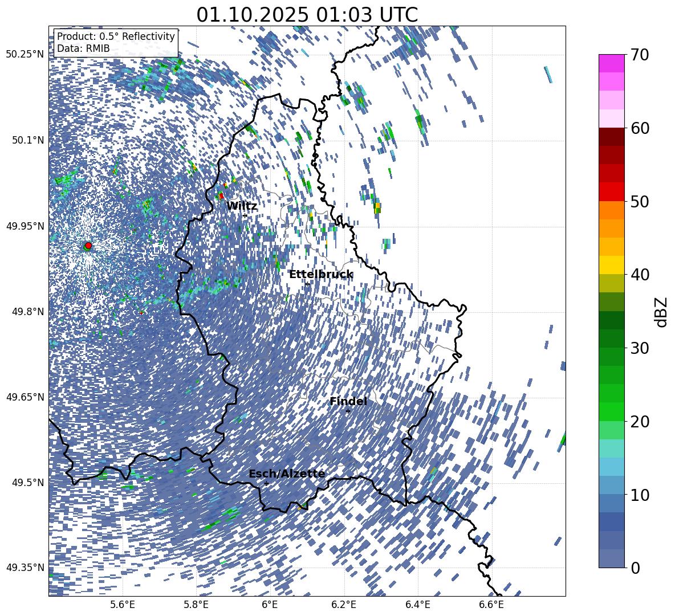
Task: Click the Data: RMIB text
Action: pyautogui.click(x=83, y=48)
